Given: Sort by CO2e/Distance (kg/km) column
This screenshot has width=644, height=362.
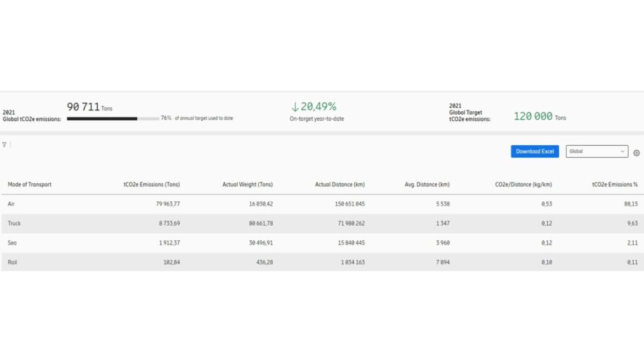Looking at the screenshot, I should pos(523,184).
